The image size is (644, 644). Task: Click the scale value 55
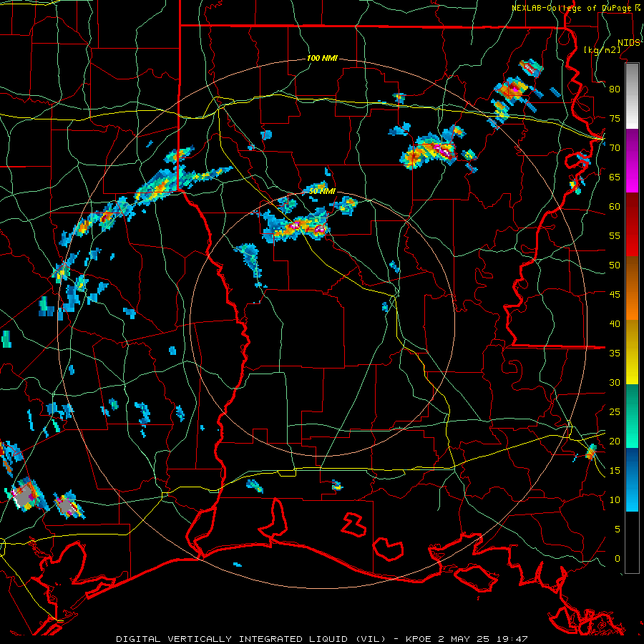[x=615, y=235]
